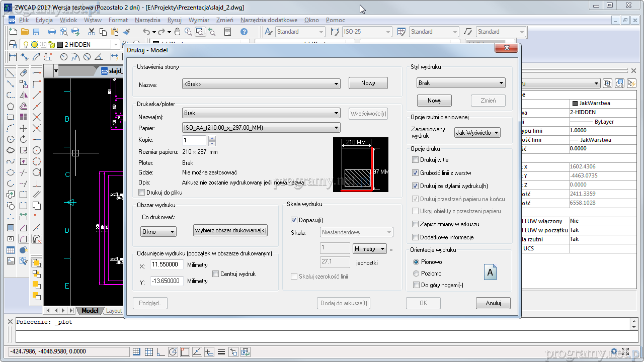Click the Print icon in the toolbar
This screenshot has width=644, height=362.
pyautogui.click(x=52, y=32)
